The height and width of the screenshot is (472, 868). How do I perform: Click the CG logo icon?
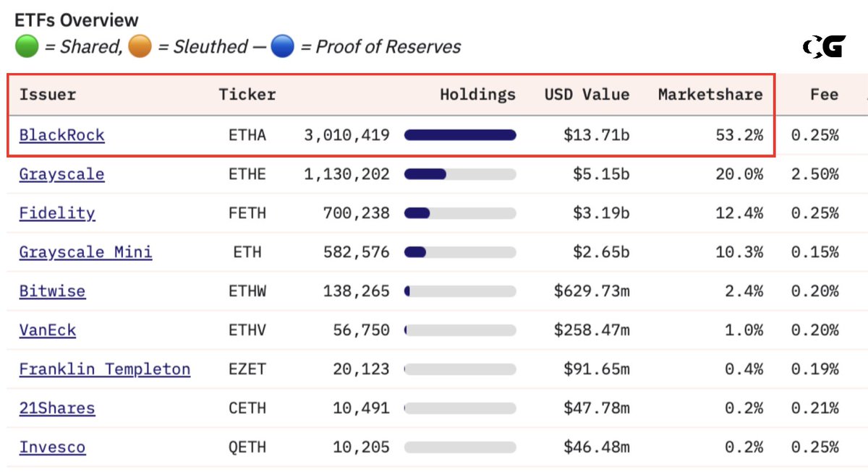[x=824, y=48]
